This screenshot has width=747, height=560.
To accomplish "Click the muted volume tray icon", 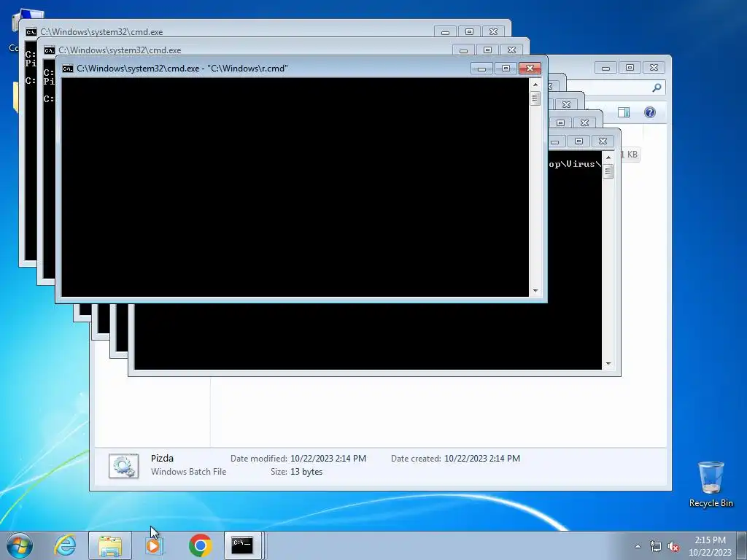I will [673, 546].
